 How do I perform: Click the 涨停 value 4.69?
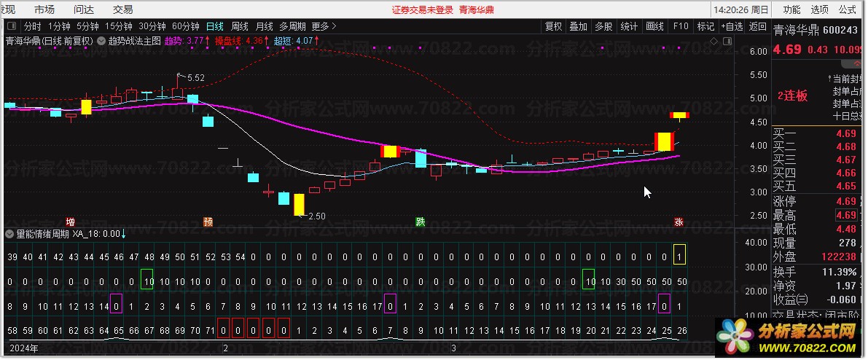pos(846,201)
